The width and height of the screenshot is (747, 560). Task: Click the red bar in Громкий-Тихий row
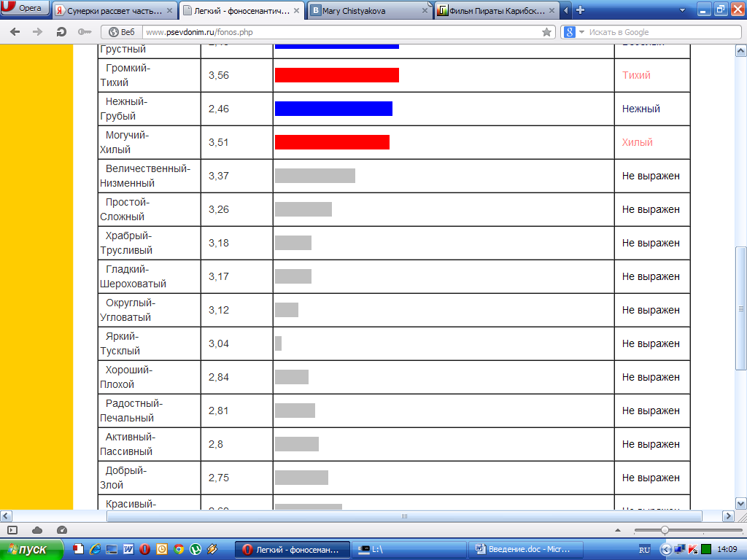337,75
